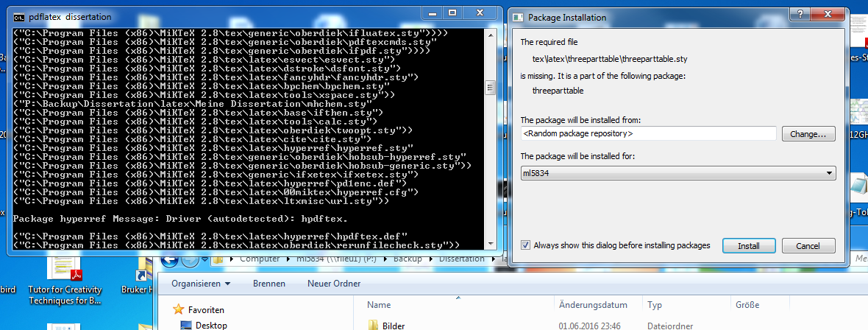Click Computer in Explorer address breadcrumb
The width and height of the screenshot is (868, 330).
(260, 259)
